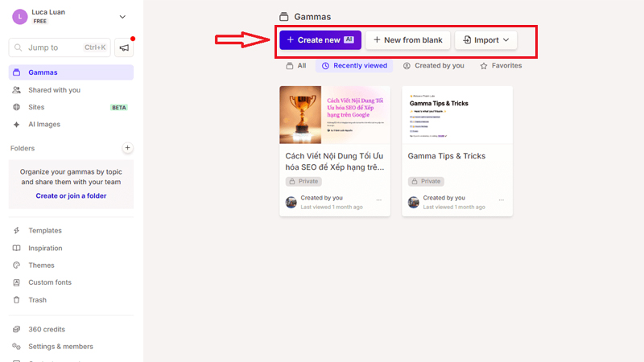This screenshot has height=362, width=644.
Task: Open the SEO trophy gamma thumbnail
Action: [335, 115]
